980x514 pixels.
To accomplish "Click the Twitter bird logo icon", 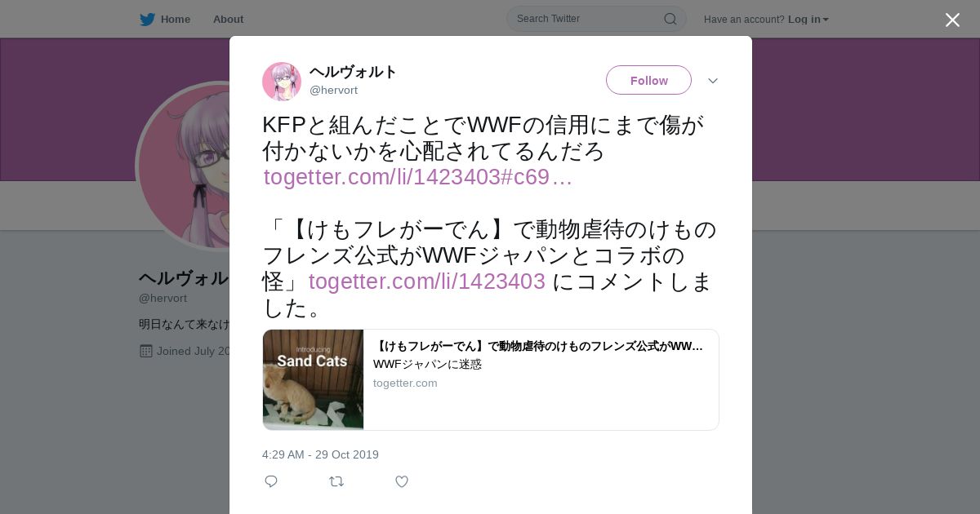I will click(147, 20).
